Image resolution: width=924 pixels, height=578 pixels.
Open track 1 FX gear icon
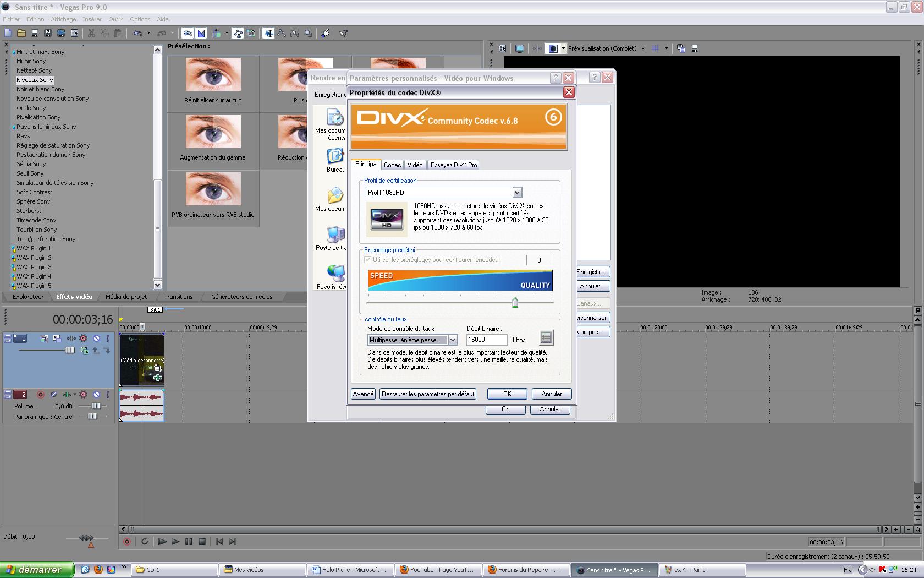pos(84,338)
